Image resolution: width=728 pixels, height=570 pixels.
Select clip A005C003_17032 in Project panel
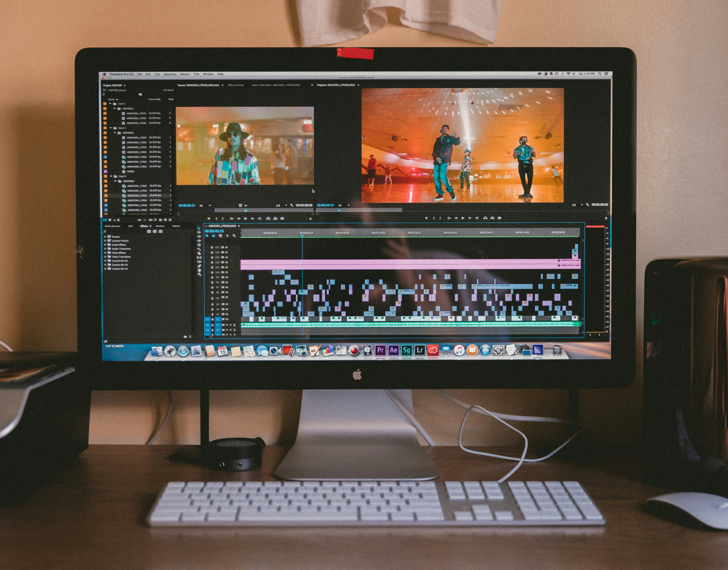click(137, 196)
